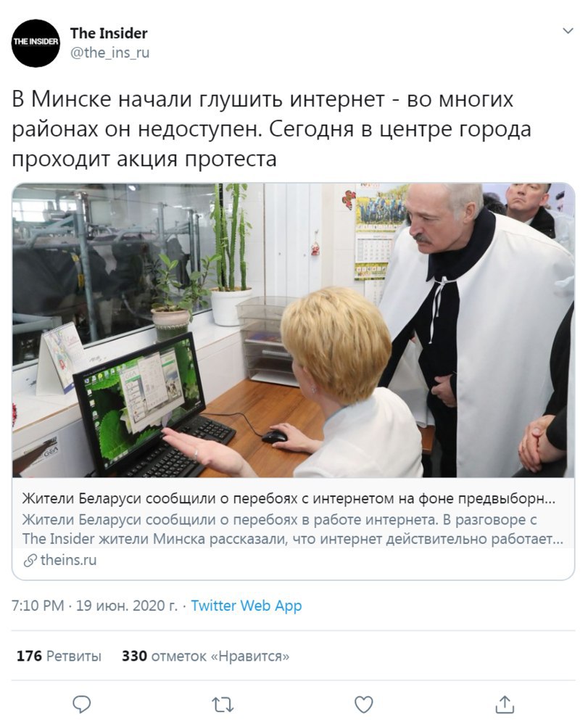
Task: Expand the tweet options chevron
Action: click(568, 31)
